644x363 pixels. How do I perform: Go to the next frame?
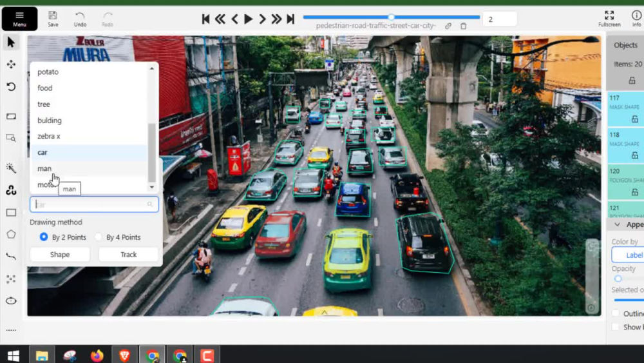click(x=262, y=19)
